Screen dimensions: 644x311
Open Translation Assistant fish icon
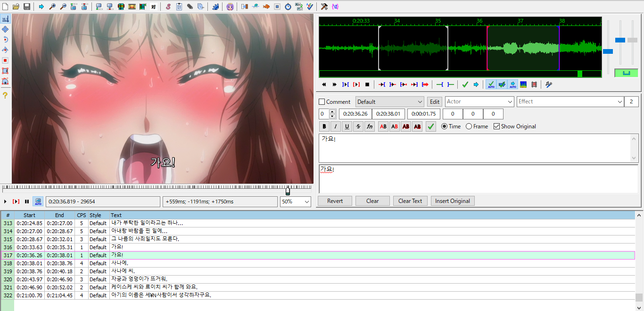pyautogui.click(x=266, y=7)
